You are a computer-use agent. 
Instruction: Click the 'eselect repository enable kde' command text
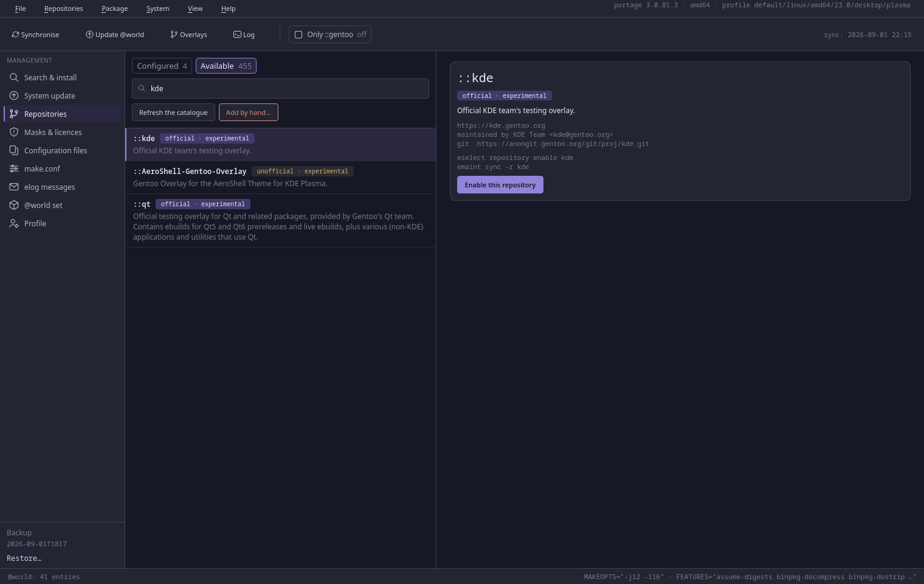[x=515, y=158]
